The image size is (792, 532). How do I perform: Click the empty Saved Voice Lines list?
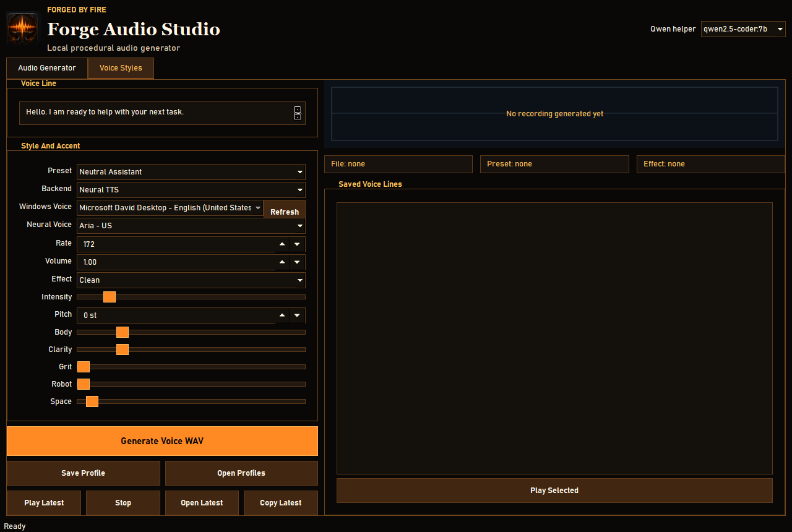tap(554, 338)
